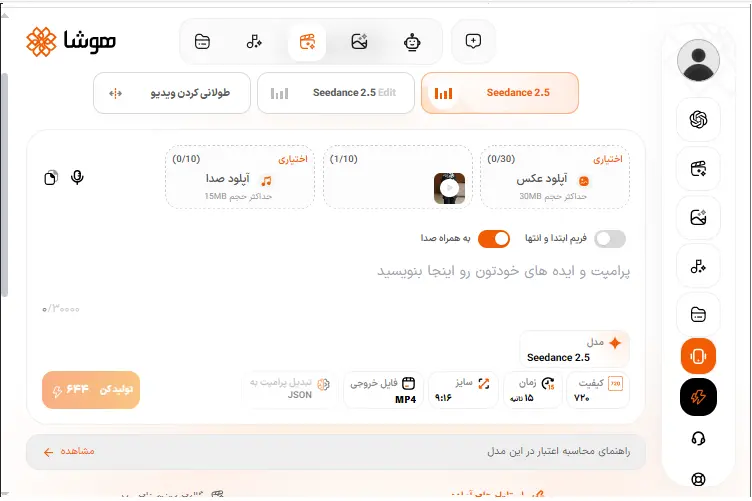Open the headset support icon in sidebar

tap(698, 438)
